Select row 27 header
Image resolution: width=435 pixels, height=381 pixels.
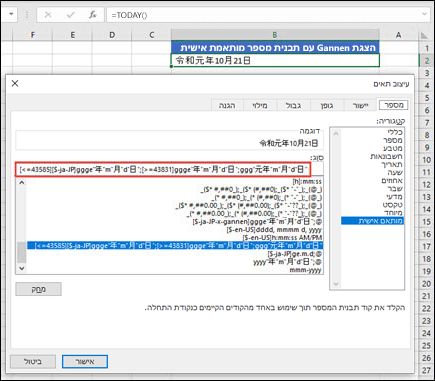(426, 370)
